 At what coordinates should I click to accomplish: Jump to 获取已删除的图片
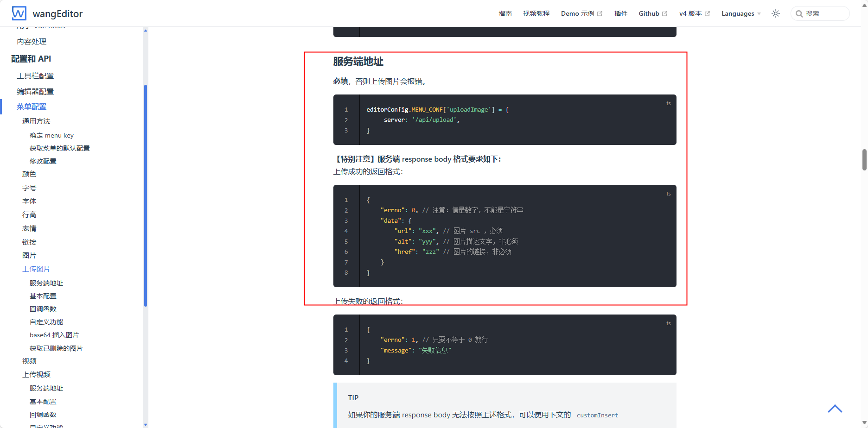[56, 348]
